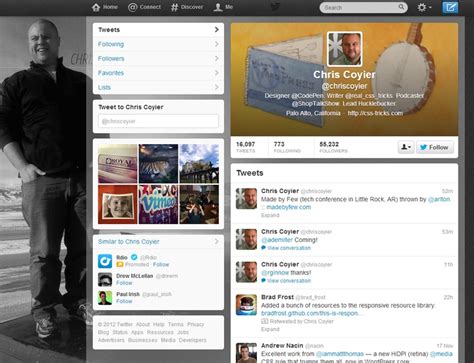Follow Drew McLellan
Image resolution: width=474 pixels, height=363 pixels.
coord(124,283)
